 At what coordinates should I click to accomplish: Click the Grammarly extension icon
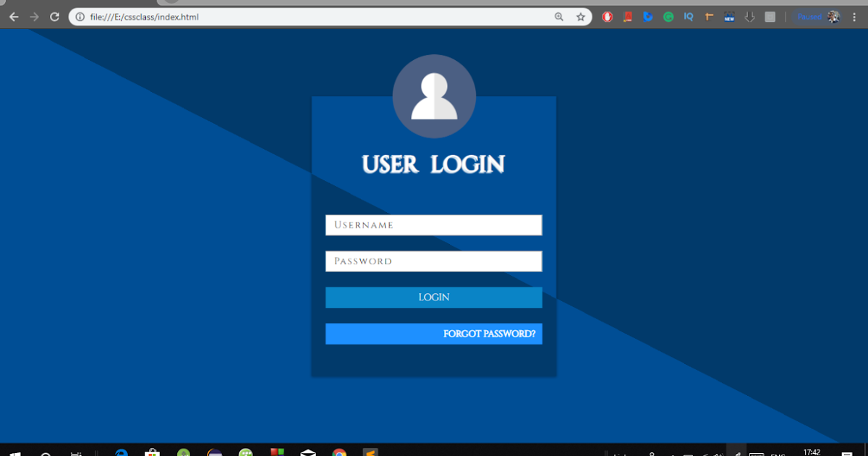click(668, 17)
